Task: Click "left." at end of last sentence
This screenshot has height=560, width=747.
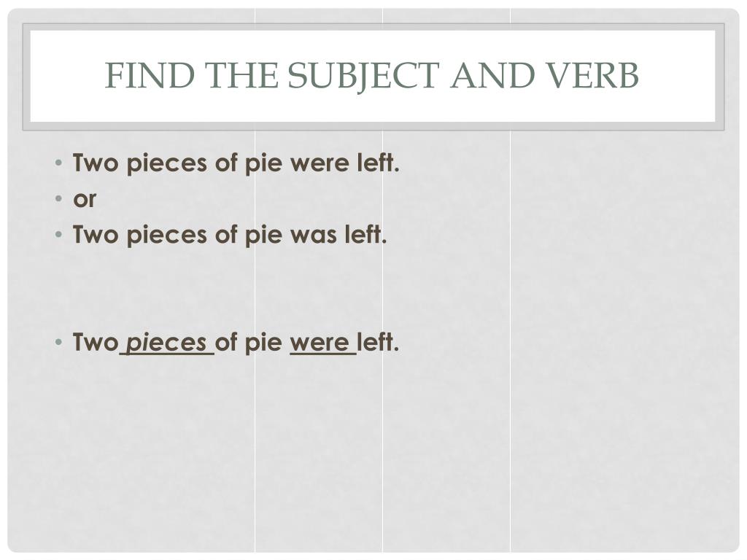Action: click(x=379, y=342)
